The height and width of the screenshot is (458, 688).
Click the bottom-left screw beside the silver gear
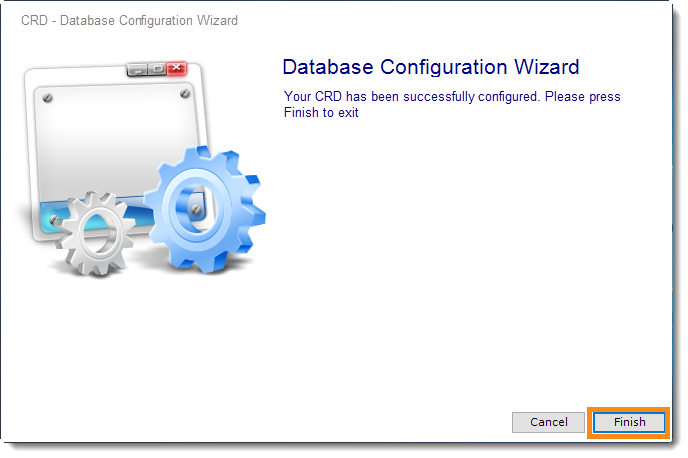(x=54, y=219)
